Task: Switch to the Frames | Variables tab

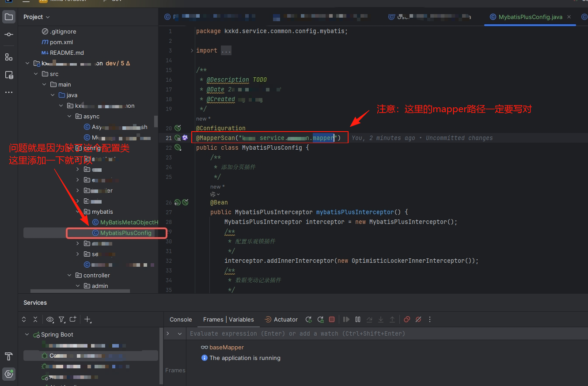Action: click(228, 319)
